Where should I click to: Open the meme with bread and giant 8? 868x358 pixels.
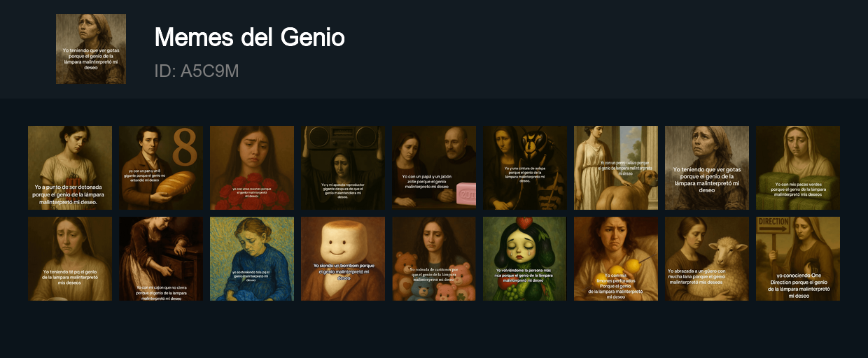pyautogui.click(x=161, y=168)
